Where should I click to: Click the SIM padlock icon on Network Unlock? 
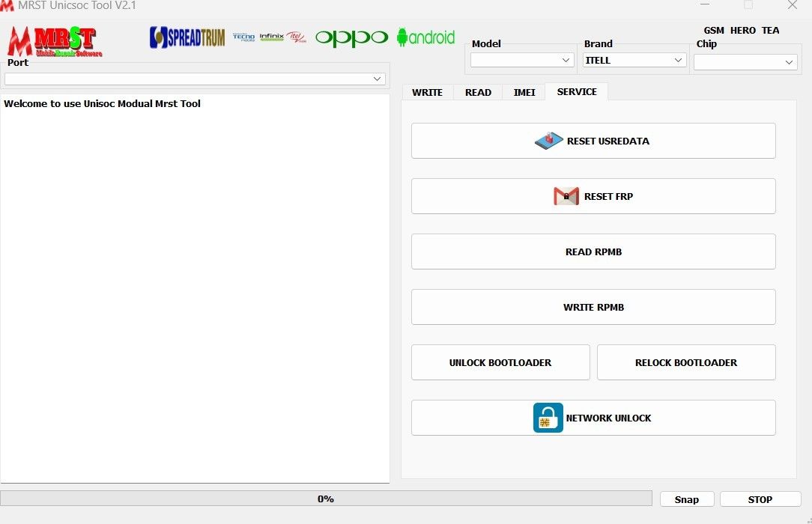[548, 418]
